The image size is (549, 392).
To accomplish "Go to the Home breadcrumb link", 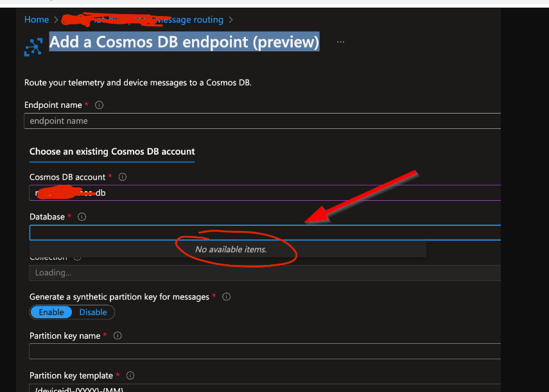I will pos(37,20).
